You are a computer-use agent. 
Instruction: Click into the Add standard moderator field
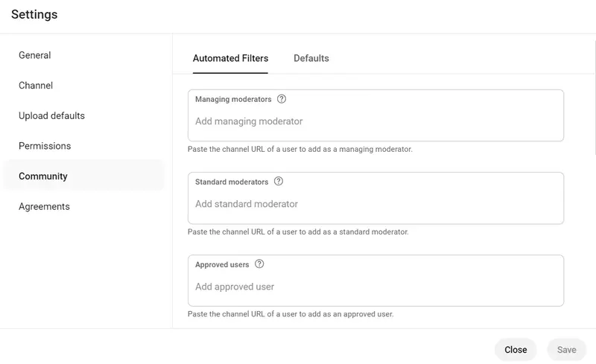pos(375,204)
